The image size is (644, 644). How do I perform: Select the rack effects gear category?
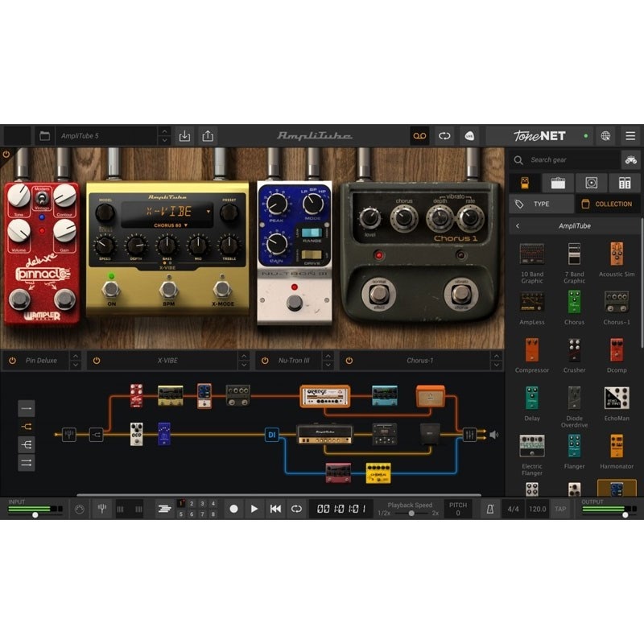[625, 183]
